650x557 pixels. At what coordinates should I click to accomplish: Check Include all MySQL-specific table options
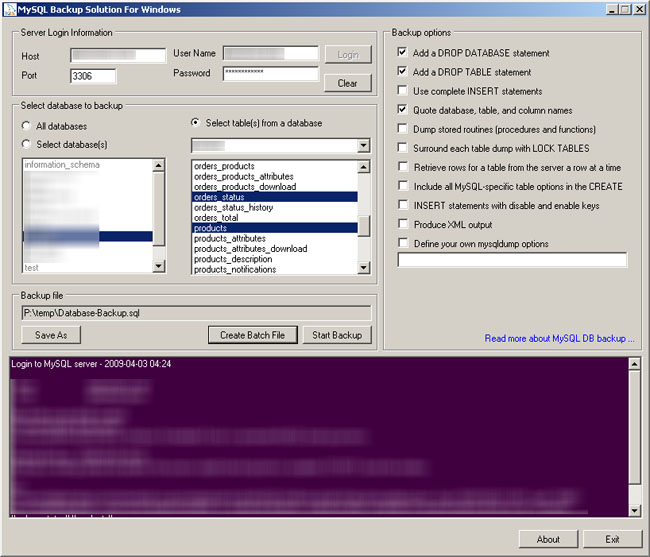tap(403, 186)
